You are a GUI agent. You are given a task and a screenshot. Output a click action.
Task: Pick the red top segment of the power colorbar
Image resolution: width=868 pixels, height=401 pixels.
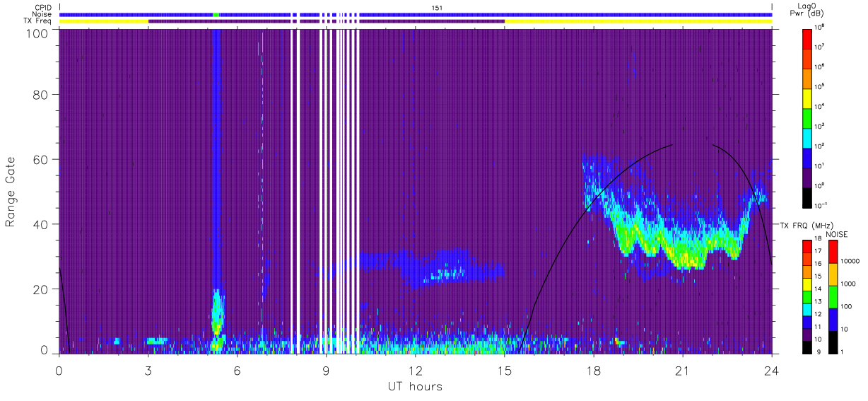[807, 38]
